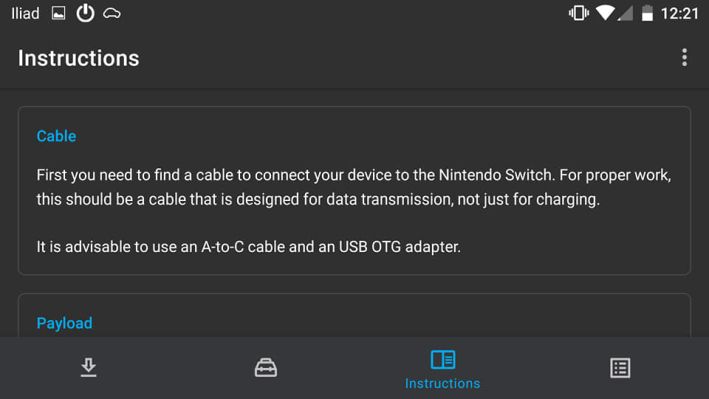This screenshot has height=399, width=709.
Task: Tap the Iliad carrier label
Action: coord(25,14)
